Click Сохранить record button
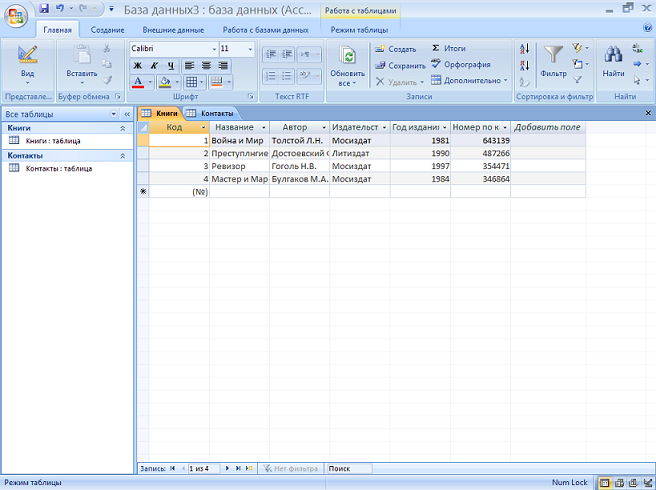The height and width of the screenshot is (490, 656). pyautogui.click(x=400, y=65)
